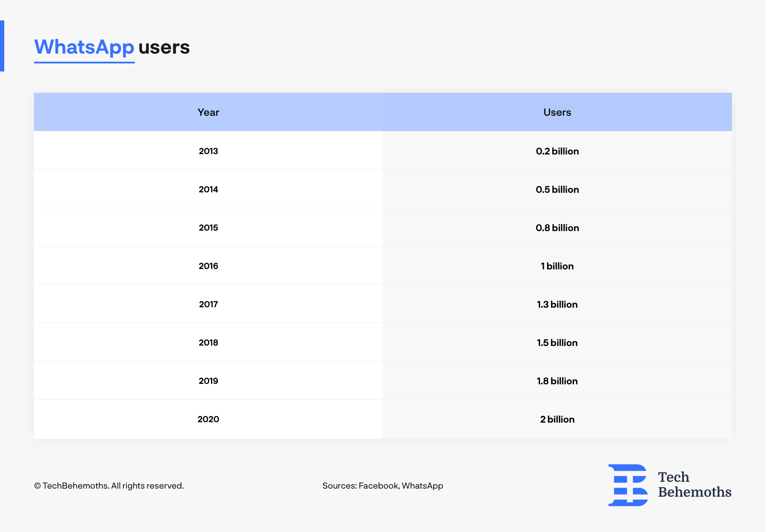
Task: Click the 2020 year cell
Action: click(209, 419)
